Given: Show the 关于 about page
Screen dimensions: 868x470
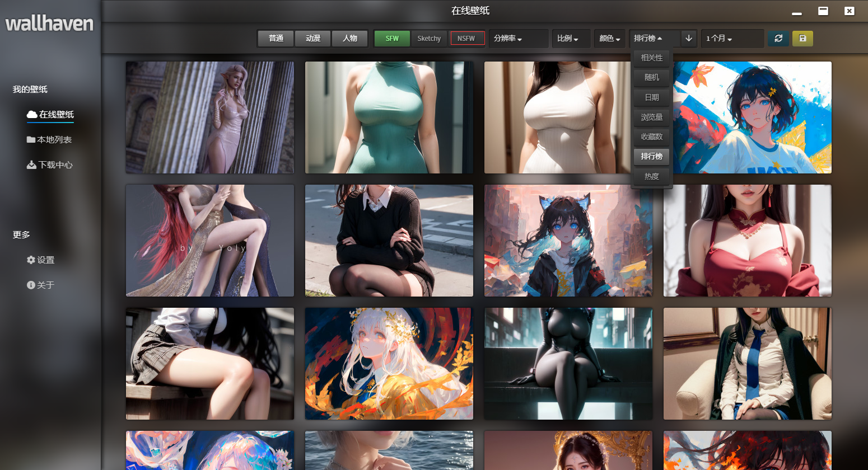Looking at the screenshot, I should coord(40,285).
